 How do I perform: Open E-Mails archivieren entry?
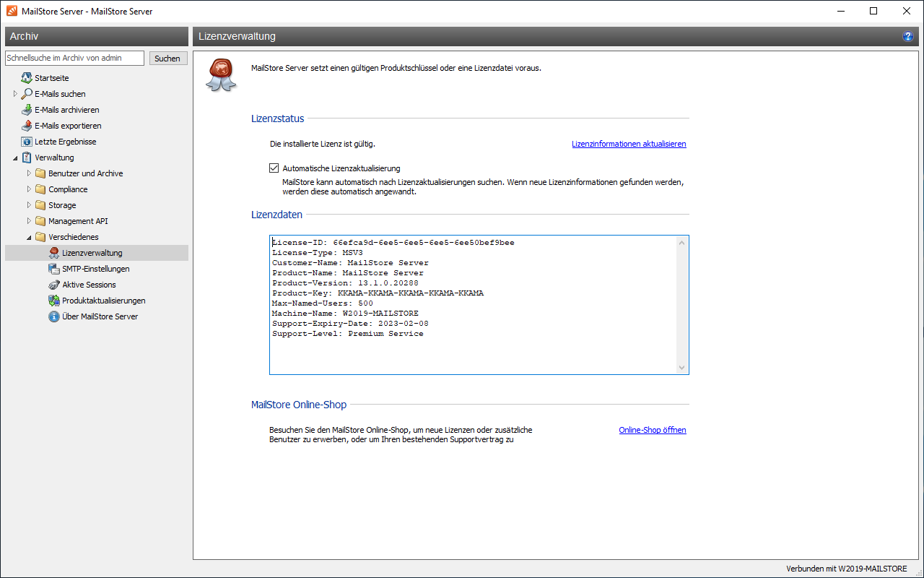click(x=67, y=110)
